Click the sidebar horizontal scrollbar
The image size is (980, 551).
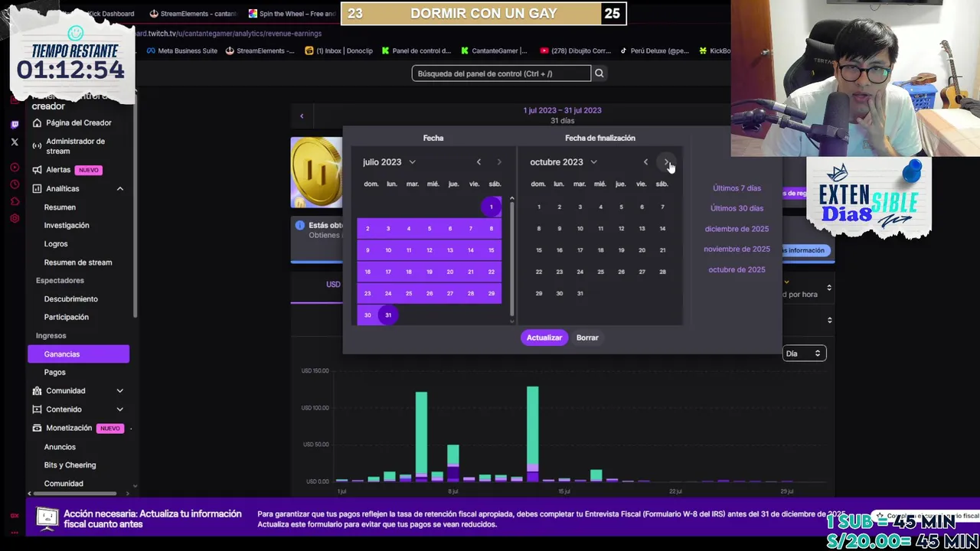coord(77,494)
